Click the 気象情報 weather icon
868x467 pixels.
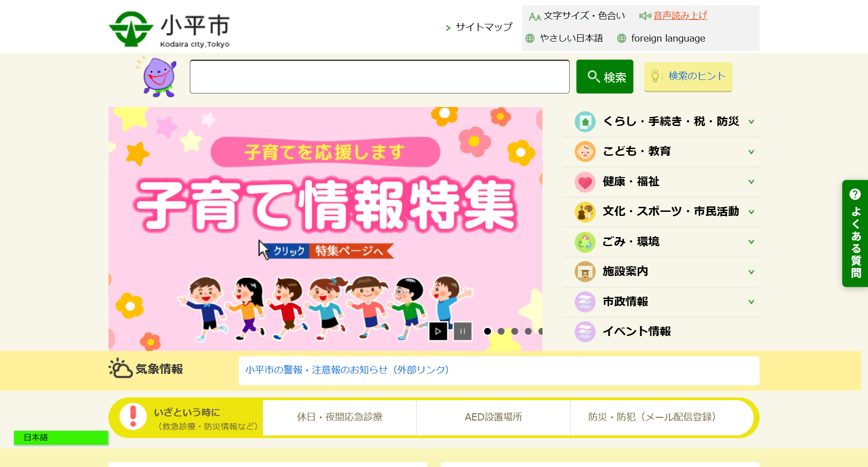(x=120, y=368)
